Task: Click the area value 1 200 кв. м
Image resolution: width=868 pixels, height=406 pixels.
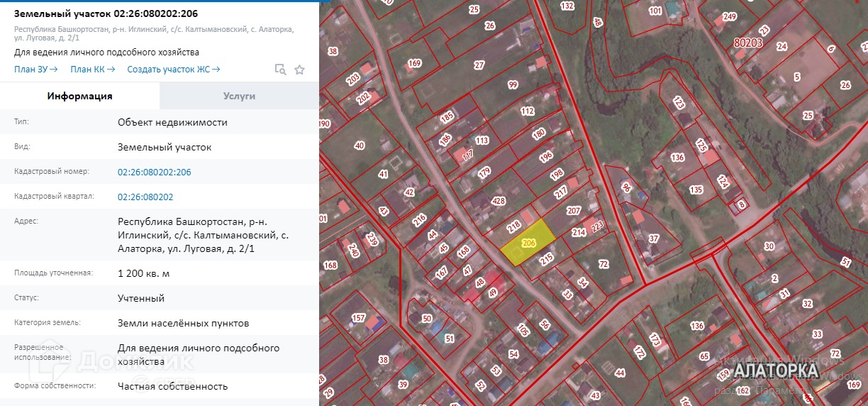Action: pos(144,273)
